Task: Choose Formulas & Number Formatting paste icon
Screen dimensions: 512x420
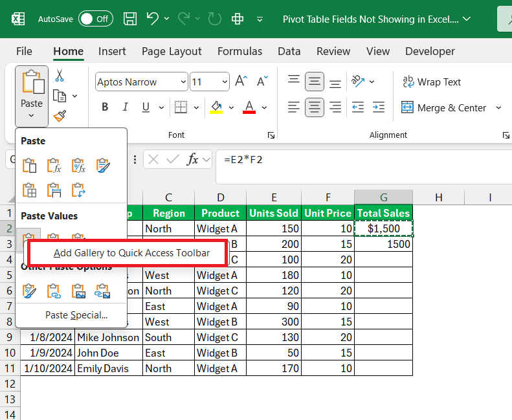Action: tap(78, 165)
